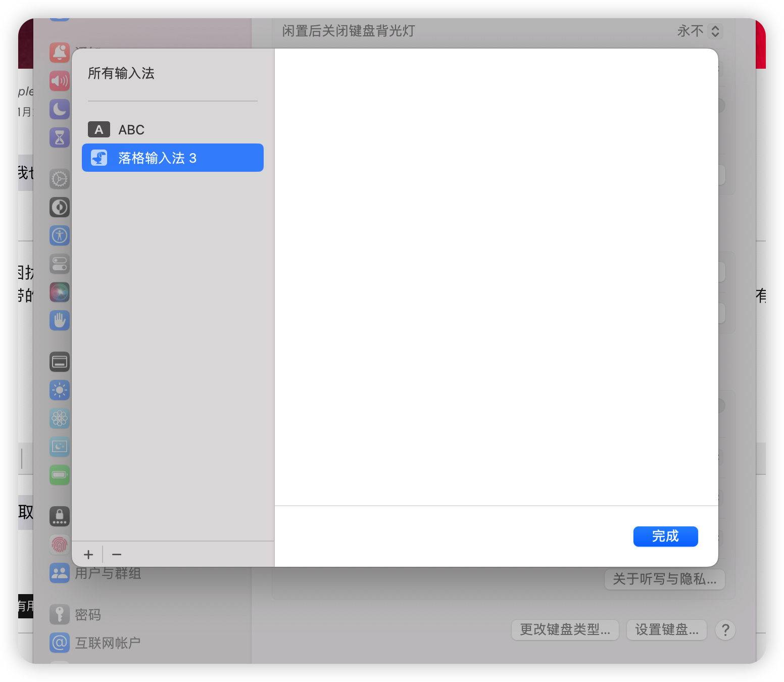The image size is (784, 682).
Task: Click the minus button to remove input source
Action: click(117, 555)
